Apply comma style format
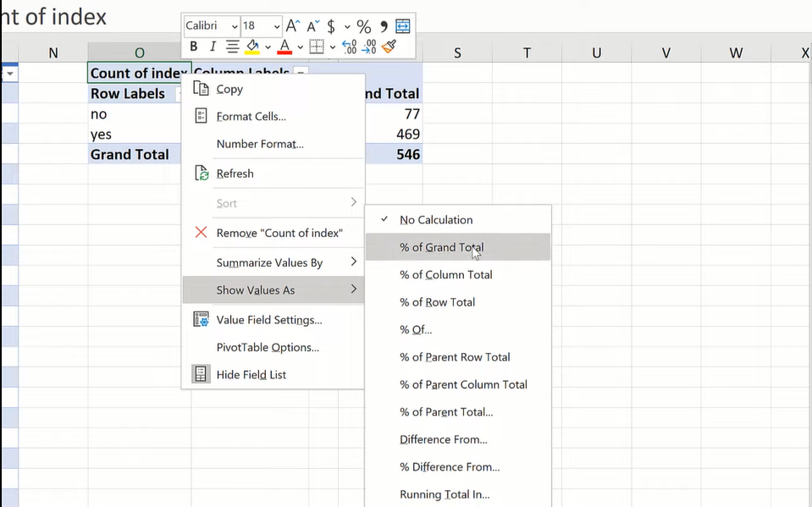This screenshot has height=507, width=812. tap(384, 25)
